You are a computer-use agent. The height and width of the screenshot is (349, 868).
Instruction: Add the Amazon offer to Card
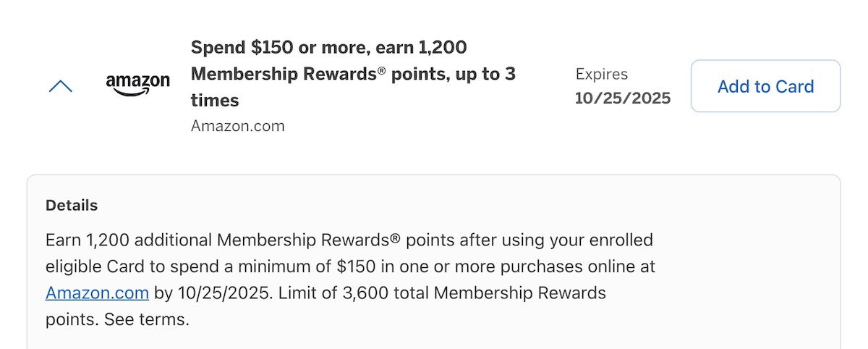[x=765, y=86]
